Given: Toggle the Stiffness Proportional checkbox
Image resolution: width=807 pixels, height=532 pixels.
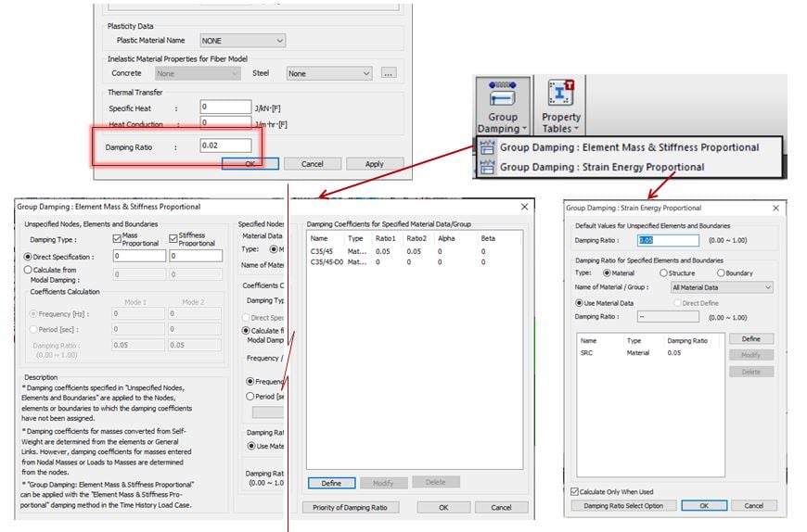Looking at the screenshot, I should [173, 239].
